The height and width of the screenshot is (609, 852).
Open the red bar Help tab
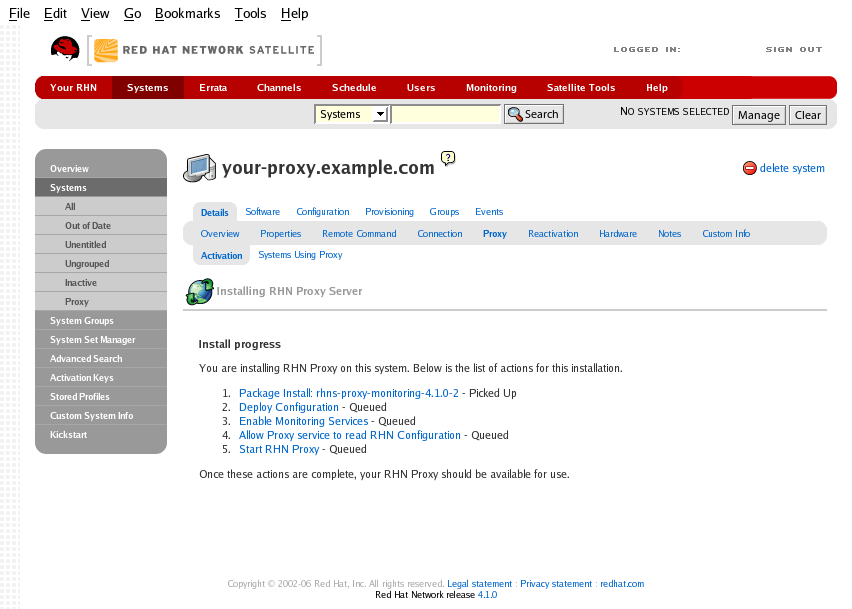coord(657,87)
